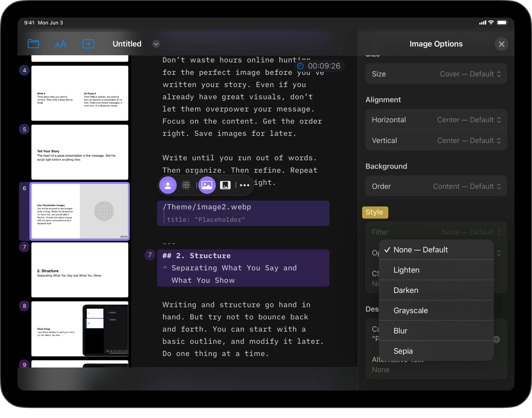This screenshot has height=418, width=532.
Task: Open the Untitled document chevron menu
Action: [156, 44]
